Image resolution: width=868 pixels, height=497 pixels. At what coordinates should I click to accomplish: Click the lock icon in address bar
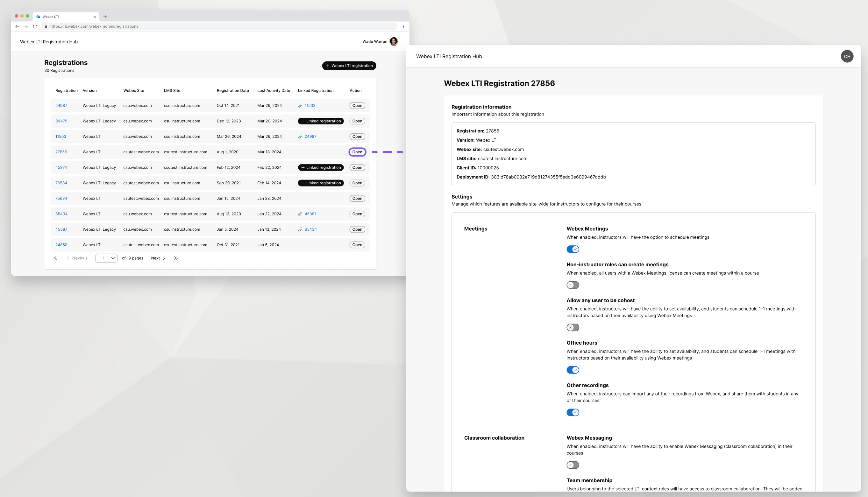tap(46, 26)
